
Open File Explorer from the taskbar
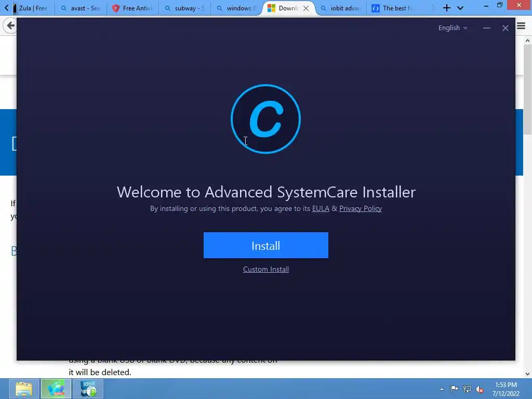[x=24, y=389]
